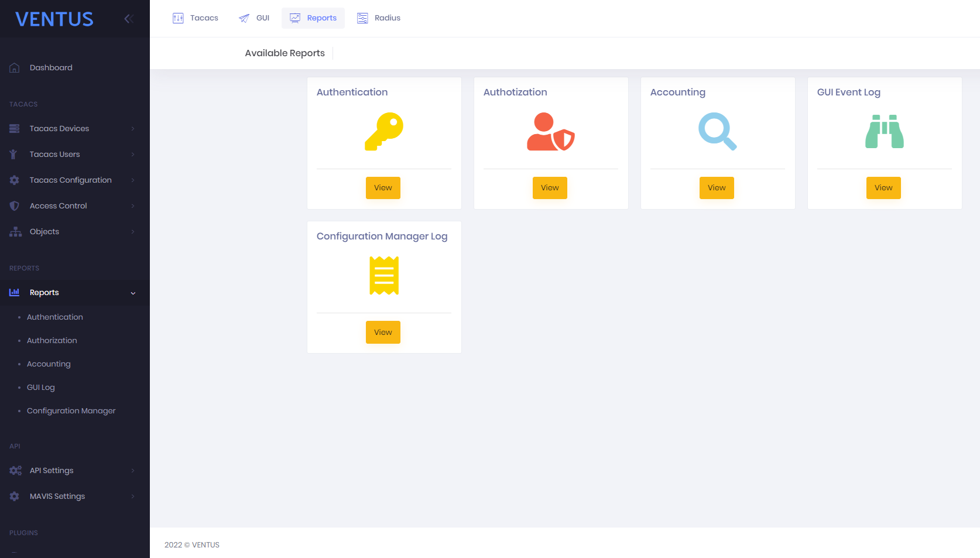The image size is (980, 558).
Task: Click the Access Control shield icon
Action: point(15,206)
